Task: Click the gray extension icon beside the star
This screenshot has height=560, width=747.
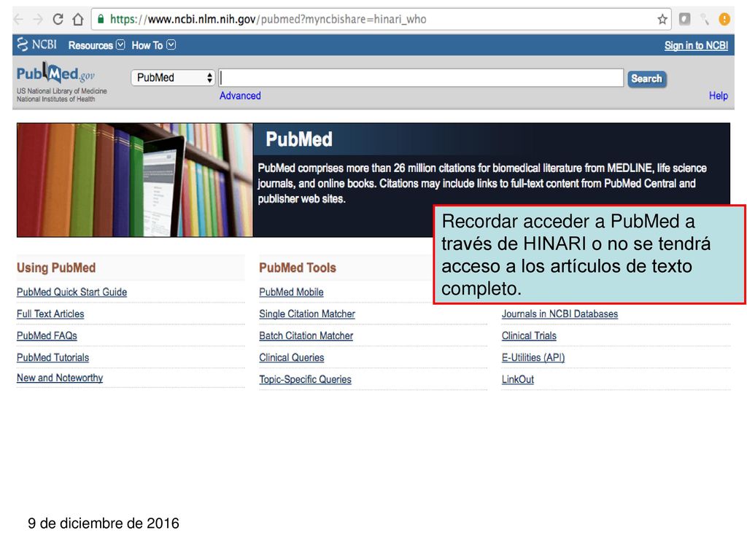Action: pyautogui.click(x=684, y=19)
